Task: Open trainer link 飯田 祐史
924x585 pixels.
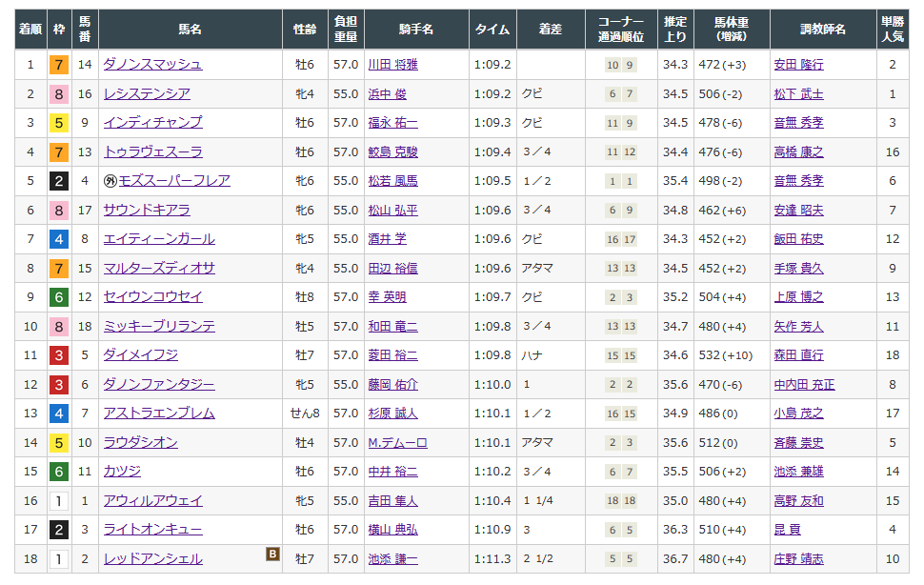Action: point(799,239)
